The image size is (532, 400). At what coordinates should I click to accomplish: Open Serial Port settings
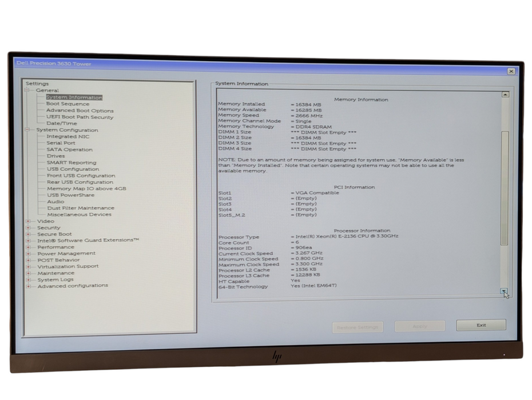click(x=61, y=143)
